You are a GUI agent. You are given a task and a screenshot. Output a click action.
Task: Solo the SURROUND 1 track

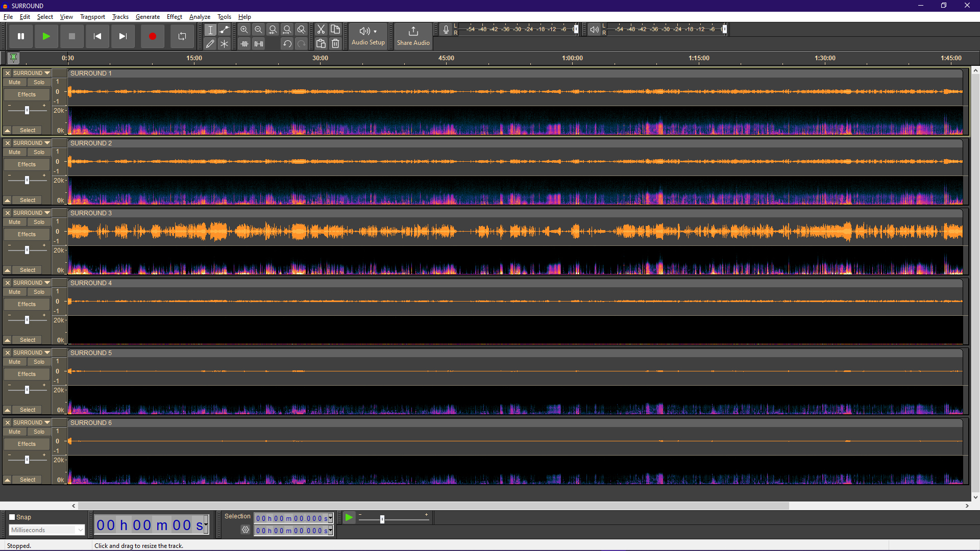[39, 82]
